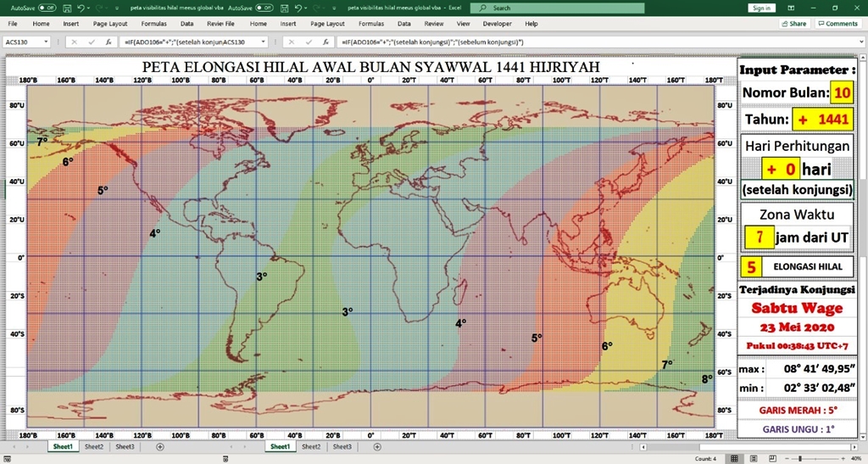Switch to Page Break Preview icon
Screen dimensions: 868x464
pos(772,458)
